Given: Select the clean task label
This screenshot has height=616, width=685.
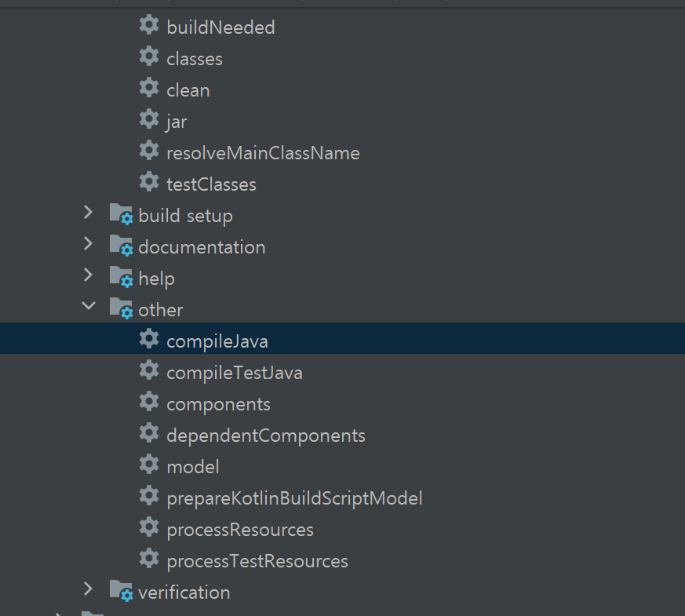Looking at the screenshot, I should [188, 90].
